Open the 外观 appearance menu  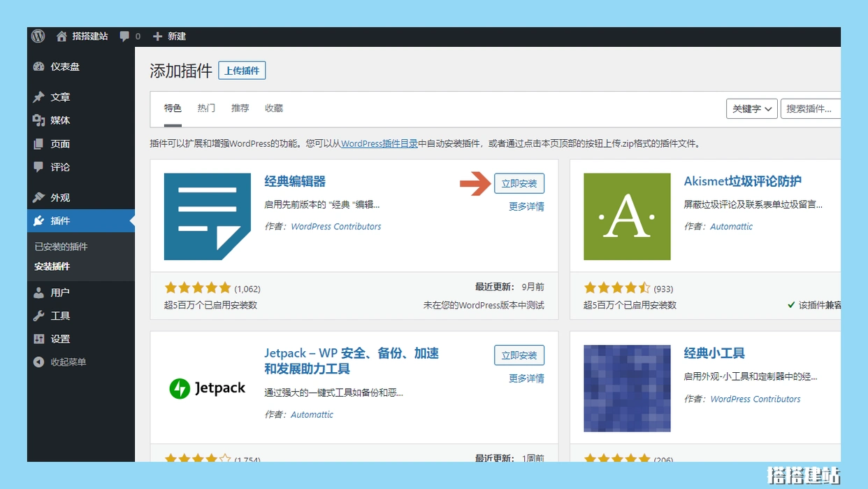pyautogui.click(x=60, y=197)
